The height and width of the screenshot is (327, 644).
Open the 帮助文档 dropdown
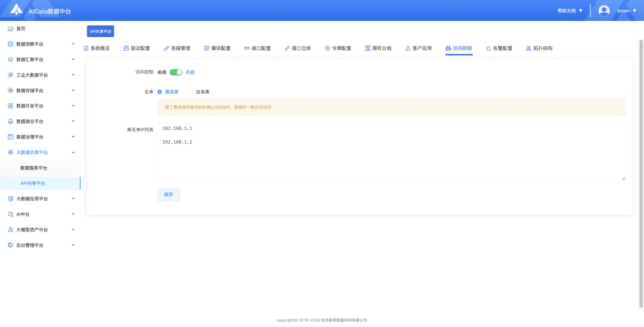point(570,11)
